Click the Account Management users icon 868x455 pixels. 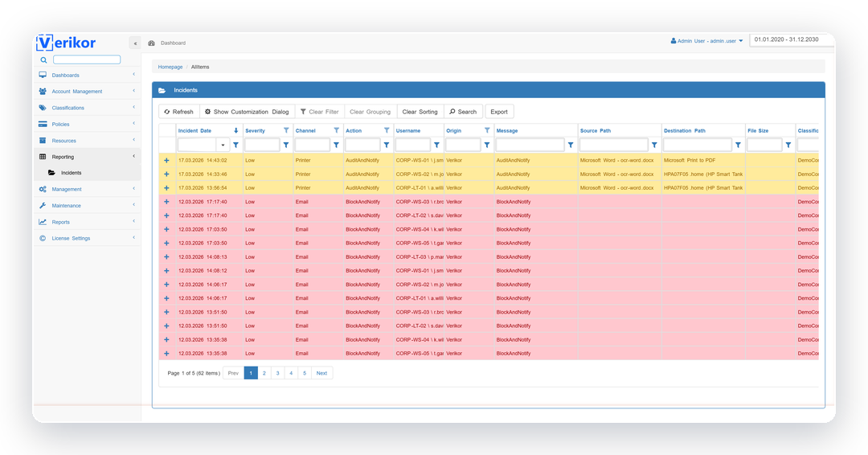pos(43,92)
